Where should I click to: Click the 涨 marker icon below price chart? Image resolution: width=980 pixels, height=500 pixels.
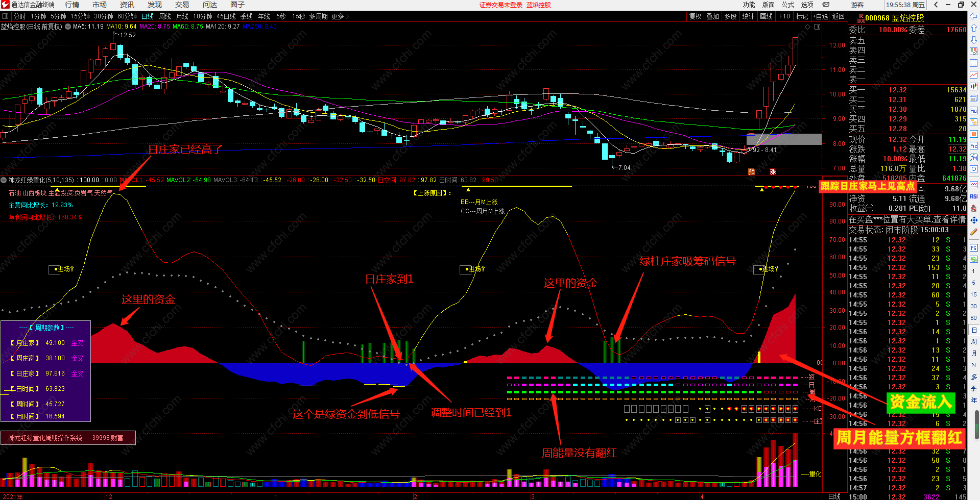773,171
